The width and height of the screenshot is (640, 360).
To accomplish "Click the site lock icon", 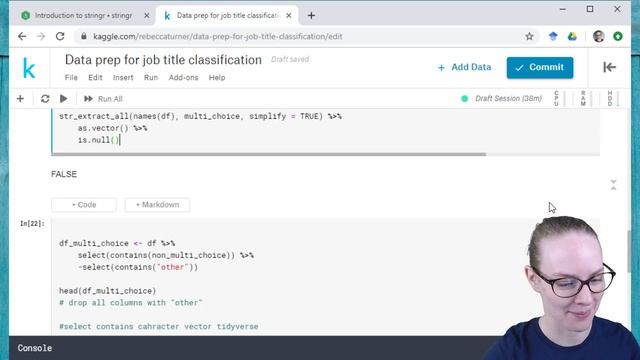I will 84,36.
